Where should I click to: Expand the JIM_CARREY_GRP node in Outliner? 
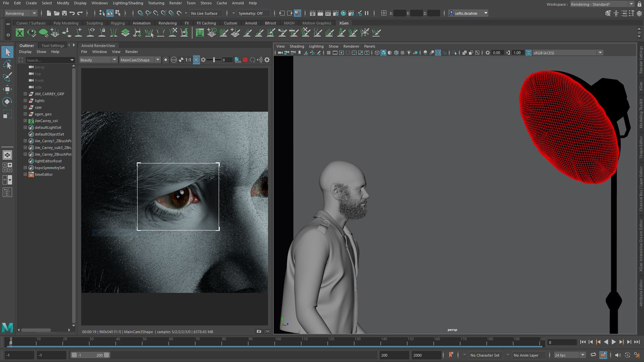click(x=25, y=94)
